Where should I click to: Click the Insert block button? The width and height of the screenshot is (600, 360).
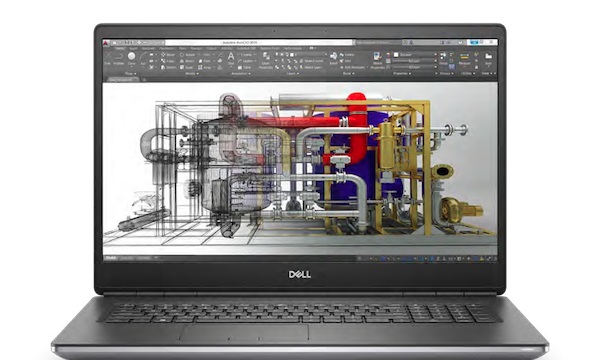click(333, 58)
